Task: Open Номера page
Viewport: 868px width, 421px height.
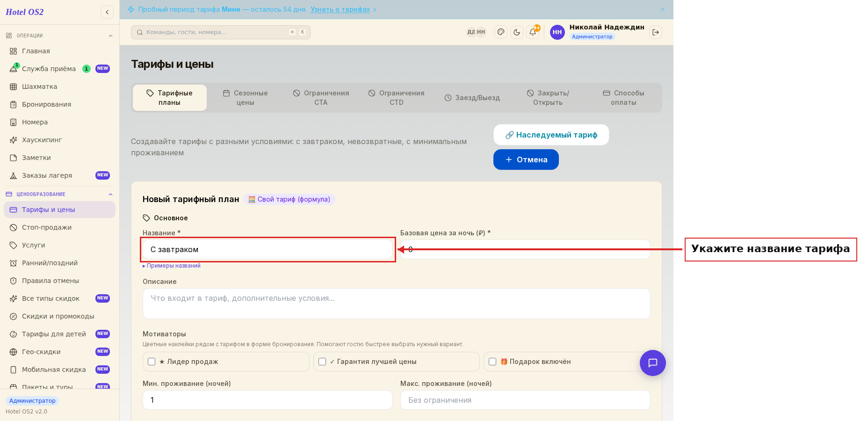Action: point(59,122)
